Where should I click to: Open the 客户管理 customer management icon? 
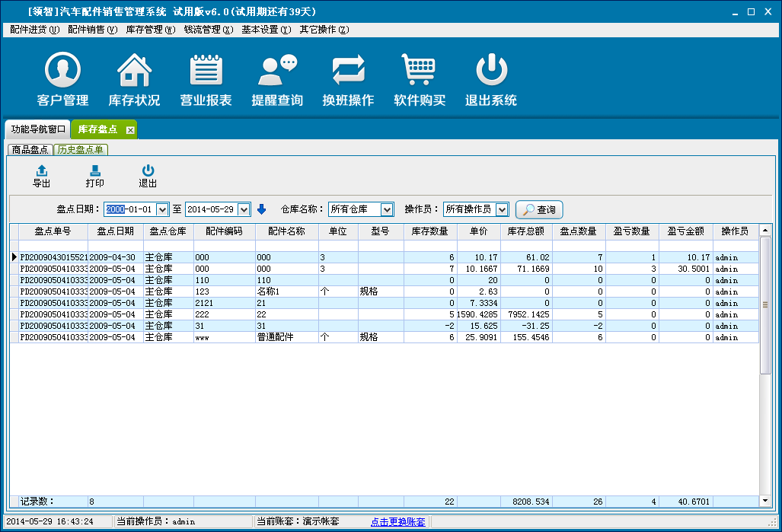pyautogui.click(x=62, y=72)
